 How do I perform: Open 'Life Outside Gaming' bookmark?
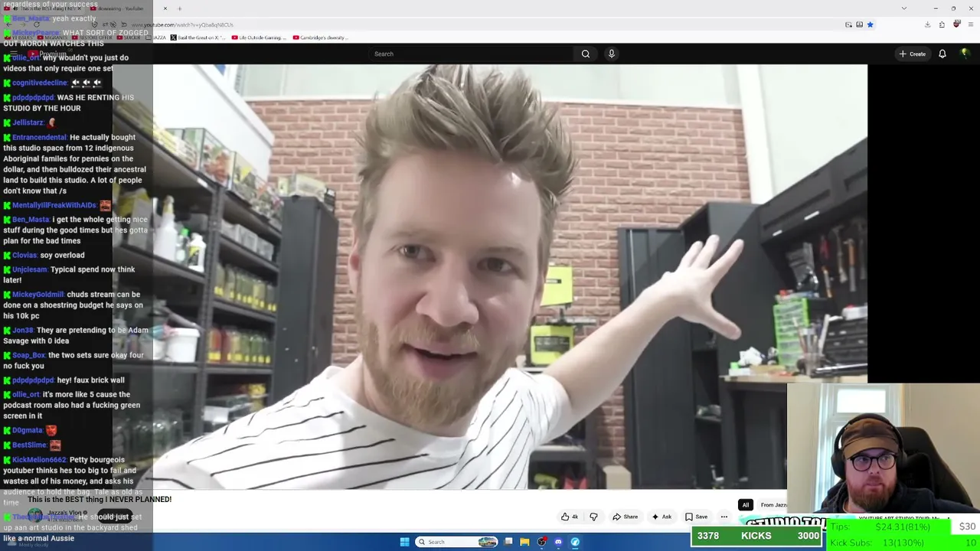click(x=259, y=37)
